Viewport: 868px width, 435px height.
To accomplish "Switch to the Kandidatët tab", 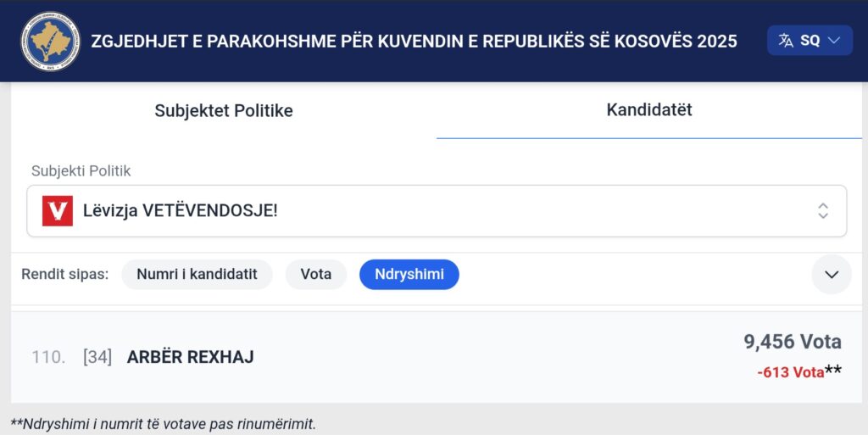I will click(649, 109).
